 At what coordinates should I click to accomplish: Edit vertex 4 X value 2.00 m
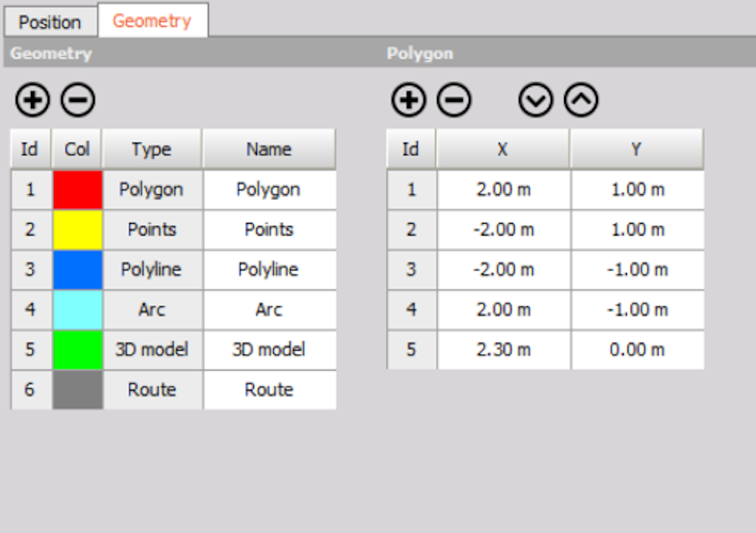coord(504,309)
